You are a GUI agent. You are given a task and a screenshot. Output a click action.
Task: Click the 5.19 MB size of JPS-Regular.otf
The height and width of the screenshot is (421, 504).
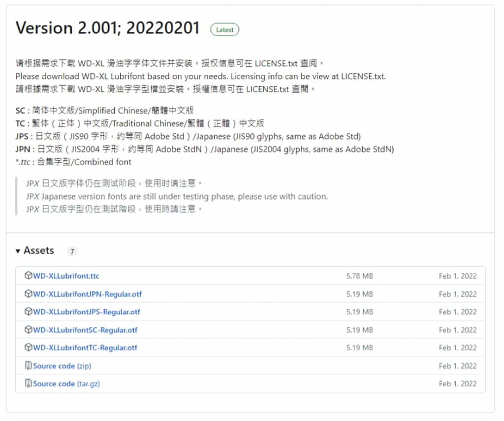coord(360,312)
